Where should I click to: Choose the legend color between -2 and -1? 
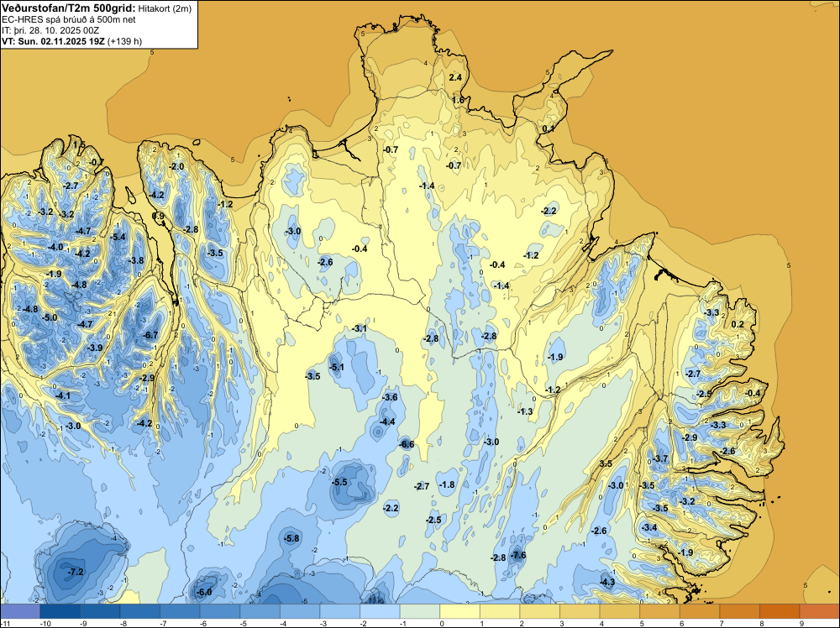[x=380, y=611]
